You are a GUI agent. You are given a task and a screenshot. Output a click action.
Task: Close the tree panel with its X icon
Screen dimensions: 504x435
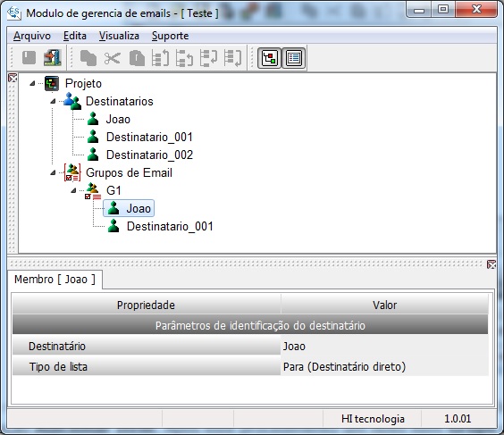point(13,78)
